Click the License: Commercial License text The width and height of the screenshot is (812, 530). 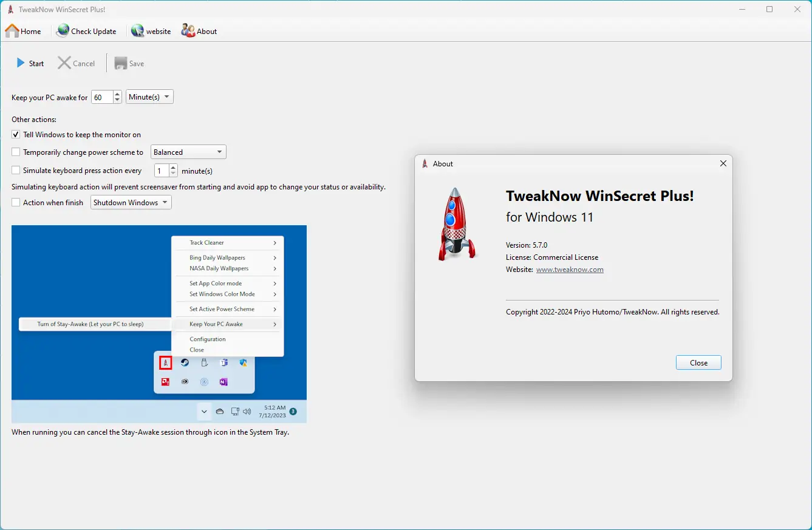click(552, 257)
